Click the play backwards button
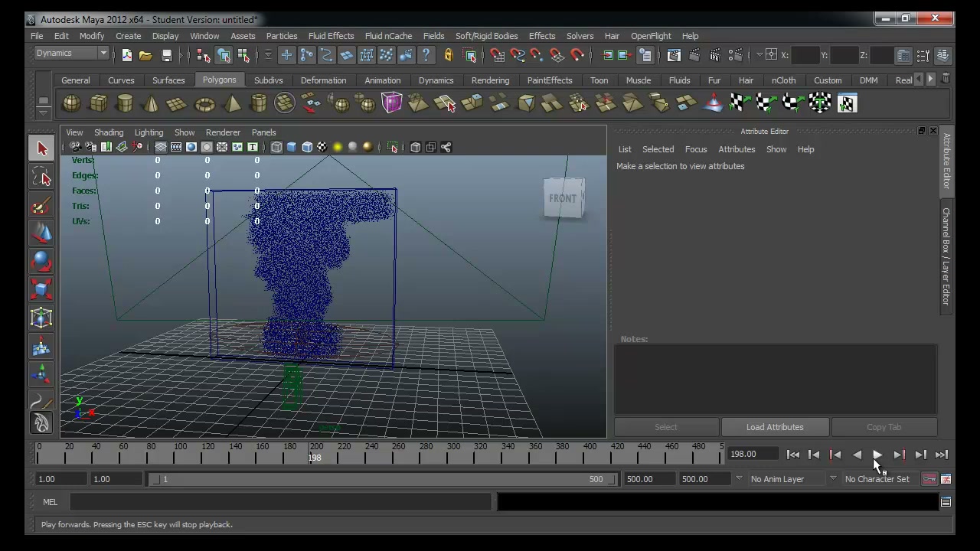980x551 pixels. 857,455
